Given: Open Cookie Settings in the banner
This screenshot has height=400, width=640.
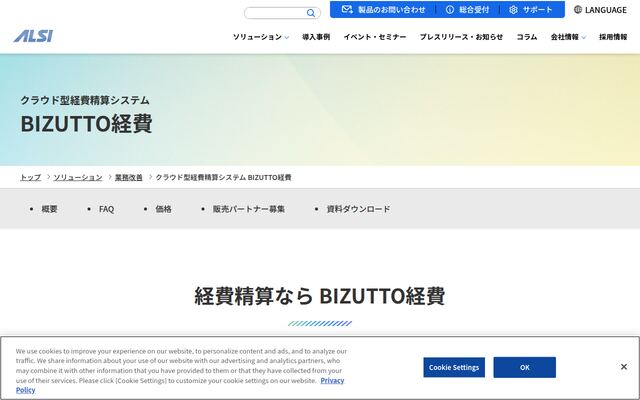Looking at the screenshot, I should pyautogui.click(x=454, y=367).
